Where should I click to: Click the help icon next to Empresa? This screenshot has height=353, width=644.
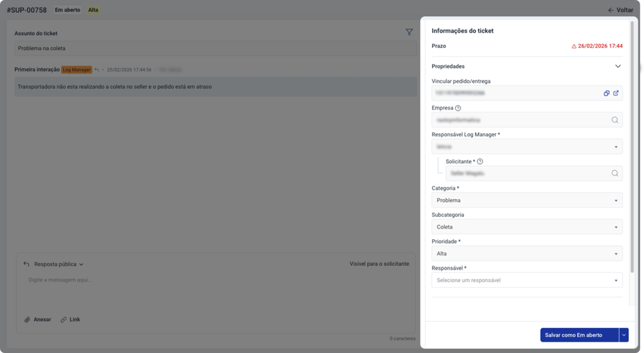click(458, 108)
